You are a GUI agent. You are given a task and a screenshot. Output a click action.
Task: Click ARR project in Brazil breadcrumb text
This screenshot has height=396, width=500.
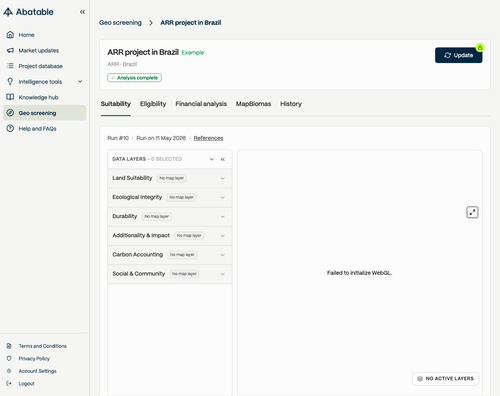pos(191,23)
